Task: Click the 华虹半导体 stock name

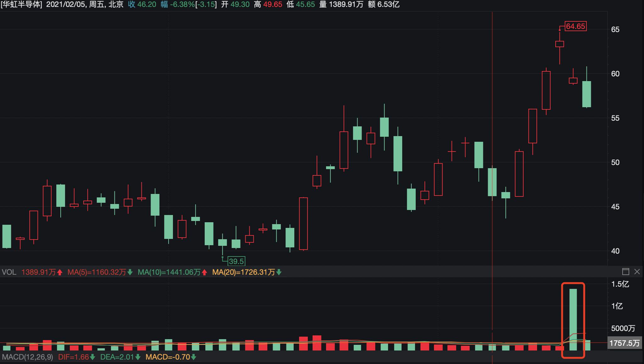Action: coord(21,4)
